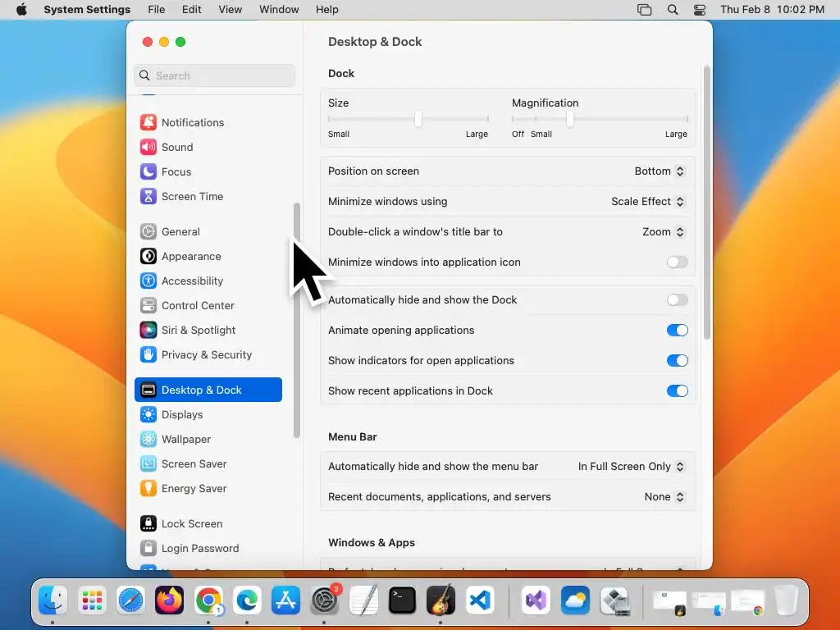
Task: Click the sidebar scrollbar thumb
Action: point(297,321)
